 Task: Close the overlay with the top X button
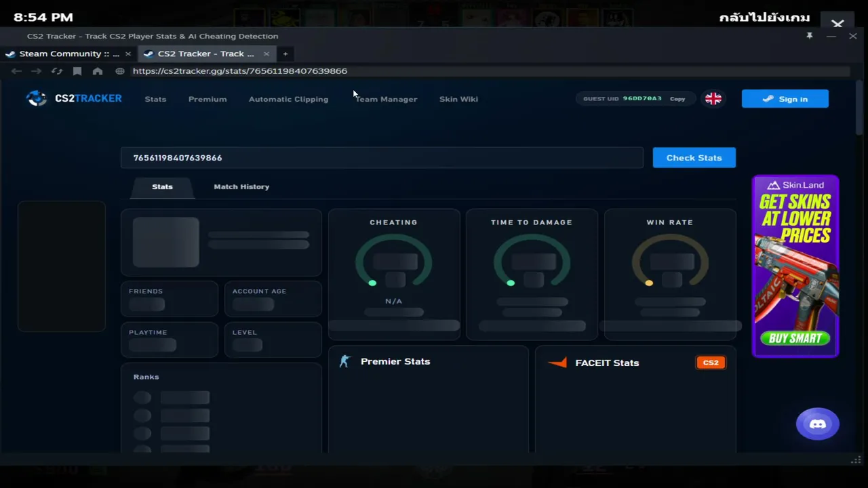[x=837, y=24]
